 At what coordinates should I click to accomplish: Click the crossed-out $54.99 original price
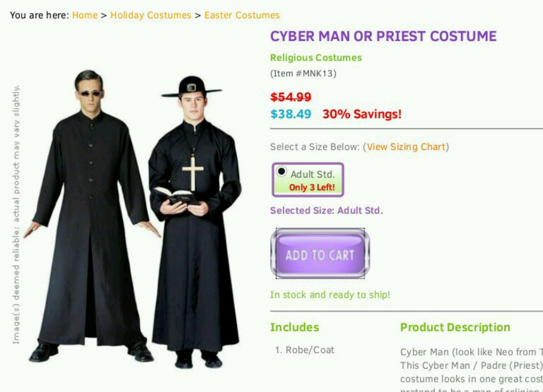pos(291,97)
